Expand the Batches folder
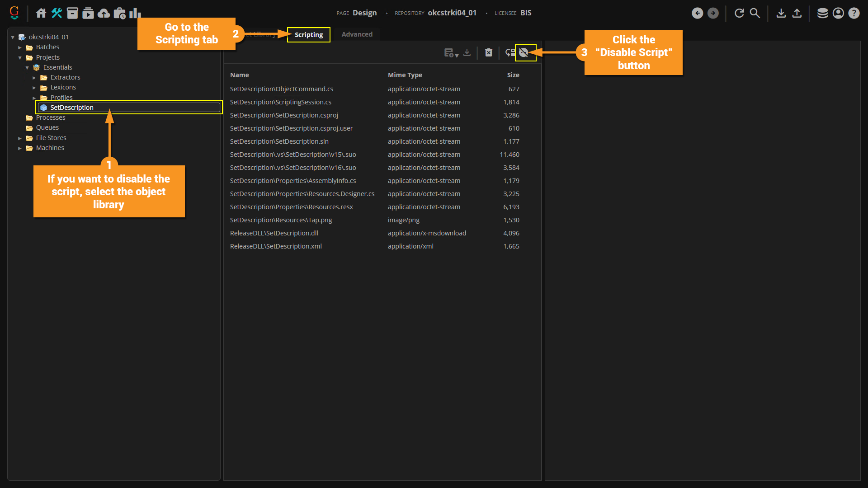The height and width of the screenshot is (488, 868). tap(20, 47)
